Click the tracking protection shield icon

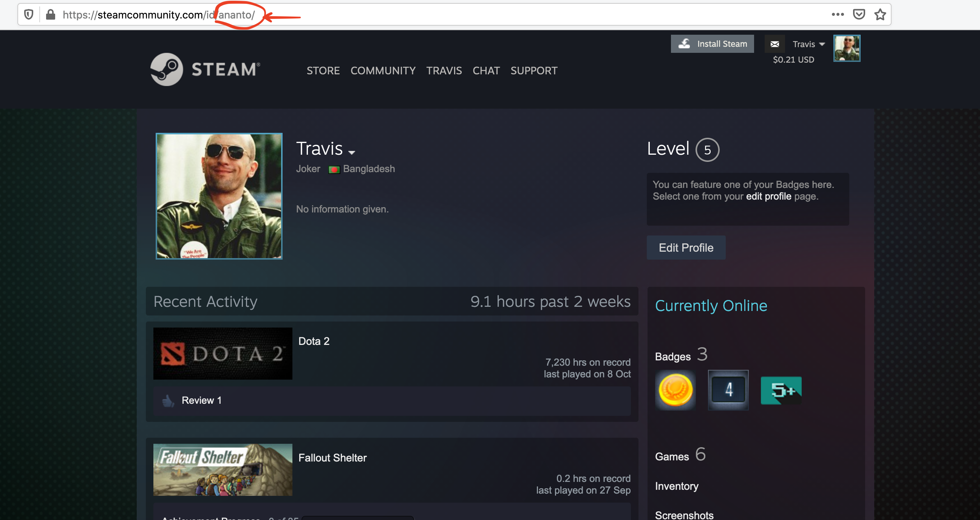[29, 15]
